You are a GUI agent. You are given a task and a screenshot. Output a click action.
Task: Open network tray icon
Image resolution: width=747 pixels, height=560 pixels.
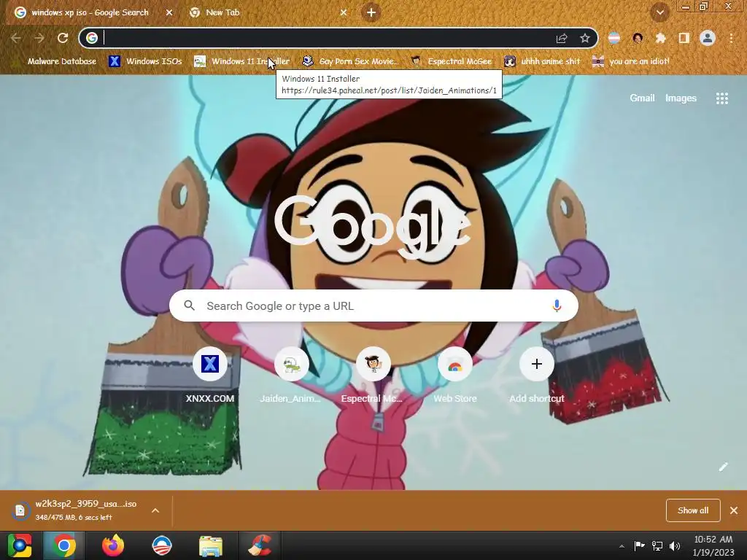(657, 546)
